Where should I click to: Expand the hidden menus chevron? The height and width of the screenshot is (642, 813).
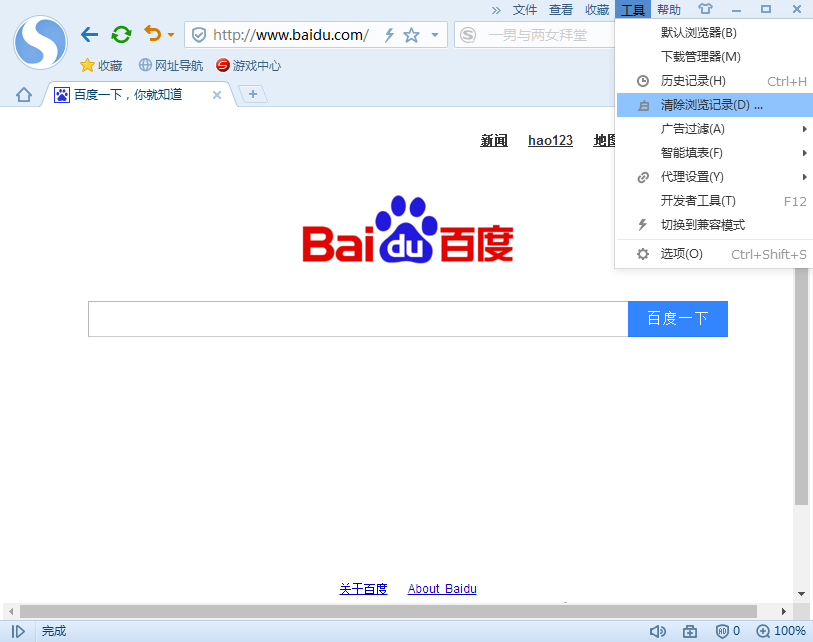coord(496,10)
